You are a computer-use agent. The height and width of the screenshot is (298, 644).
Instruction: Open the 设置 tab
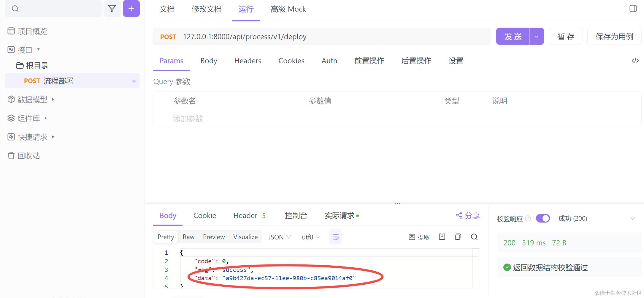coord(456,61)
